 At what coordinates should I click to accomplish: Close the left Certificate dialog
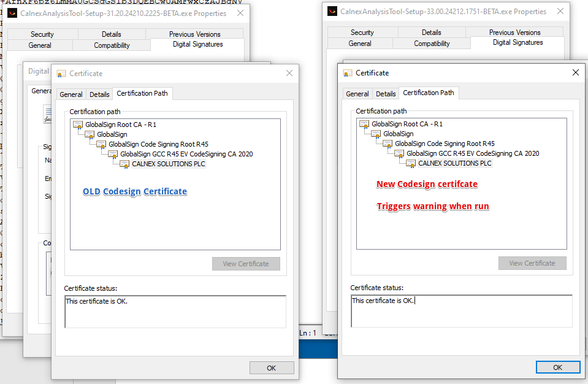pyautogui.click(x=289, y=73)
